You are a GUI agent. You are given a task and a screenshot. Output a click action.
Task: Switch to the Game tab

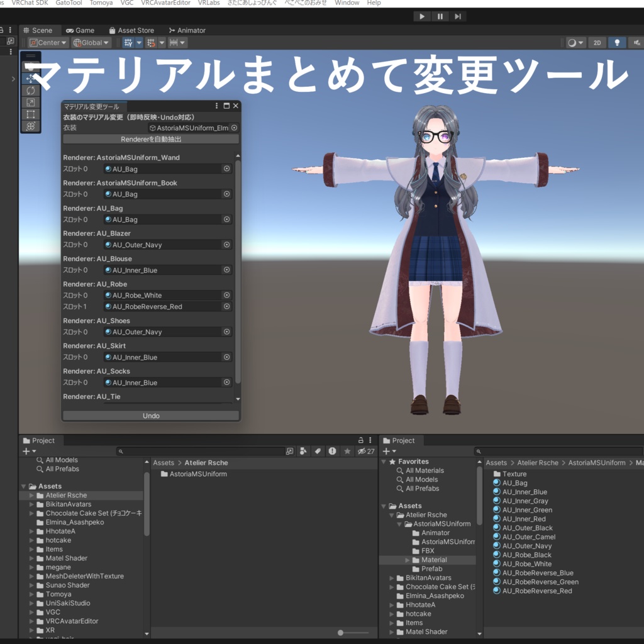pos(80,30)
